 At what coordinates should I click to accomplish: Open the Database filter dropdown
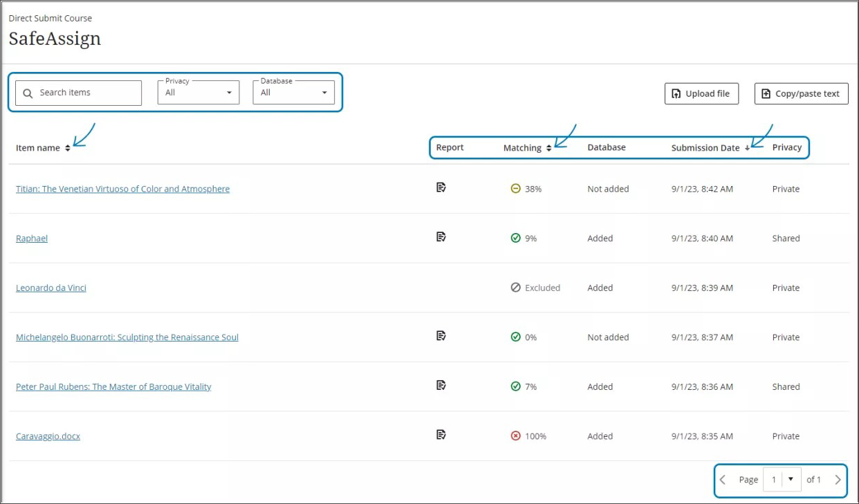pyautogui.click(x=293, y=93)
